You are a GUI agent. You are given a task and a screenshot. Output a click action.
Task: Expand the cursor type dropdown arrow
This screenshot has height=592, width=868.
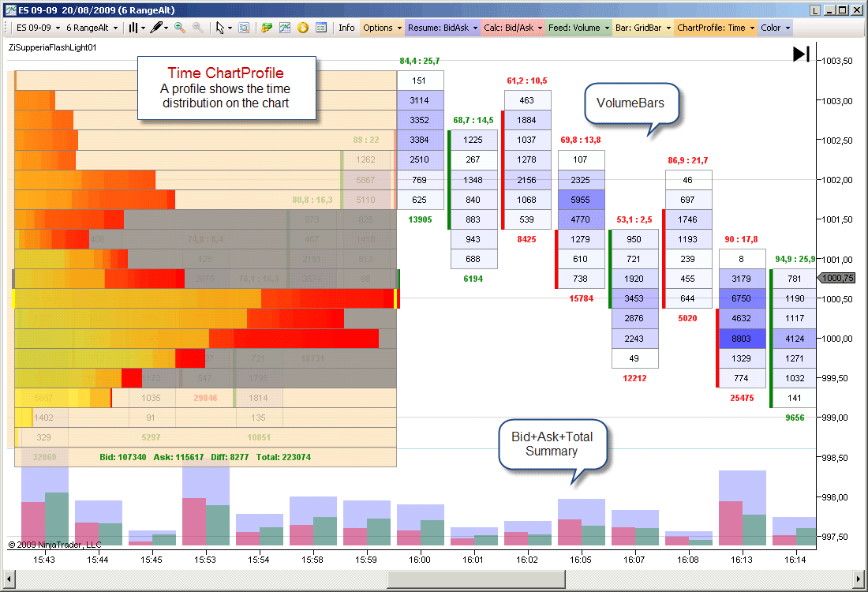230,28
